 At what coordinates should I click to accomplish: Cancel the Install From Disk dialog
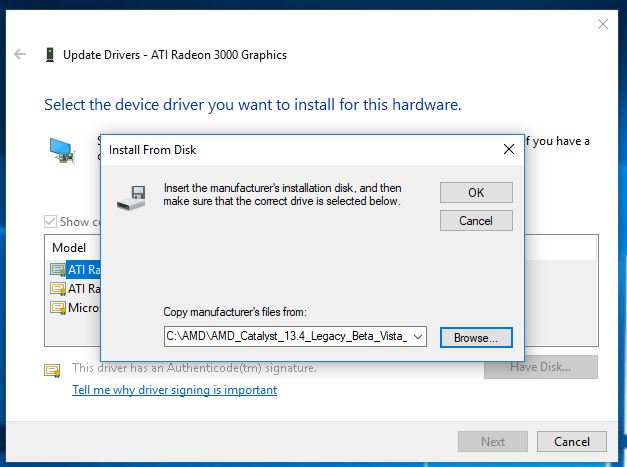point(476,220)
